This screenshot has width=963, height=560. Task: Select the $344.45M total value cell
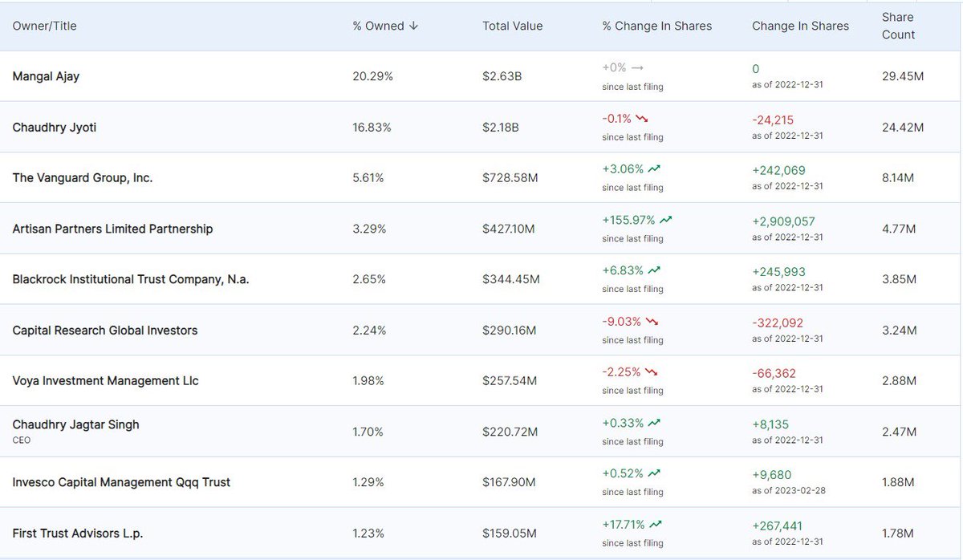point(511,279)
